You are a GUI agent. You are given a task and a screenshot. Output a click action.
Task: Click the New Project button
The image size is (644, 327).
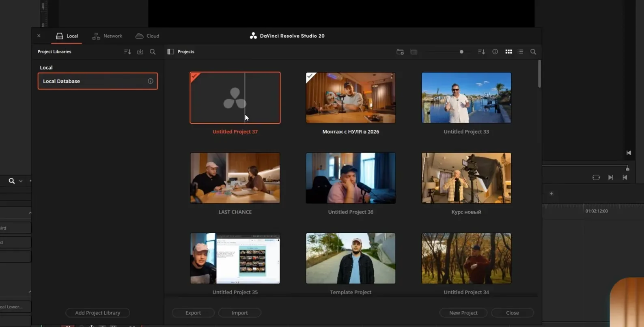point(463,313)
